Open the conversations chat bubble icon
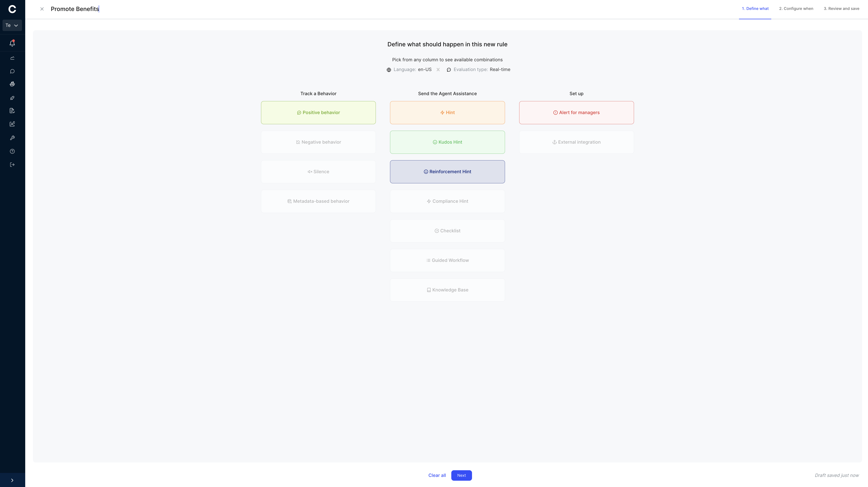This screenshot has width=868, height=487. (12, 71)
